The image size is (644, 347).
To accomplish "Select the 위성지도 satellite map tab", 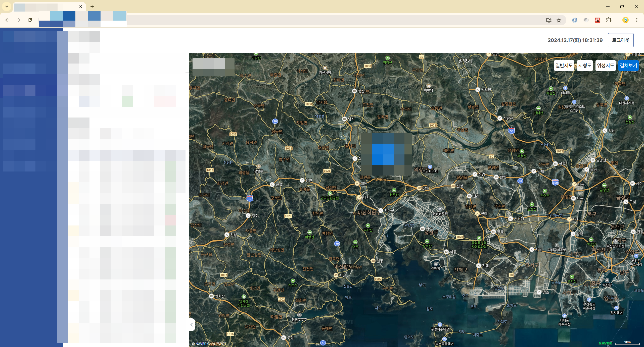I will [605, 66].
